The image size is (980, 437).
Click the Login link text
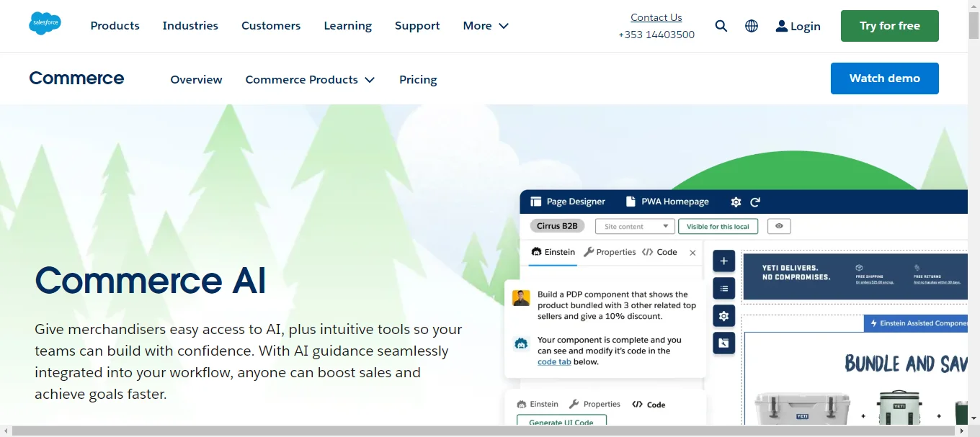click(x=806, y=26)
